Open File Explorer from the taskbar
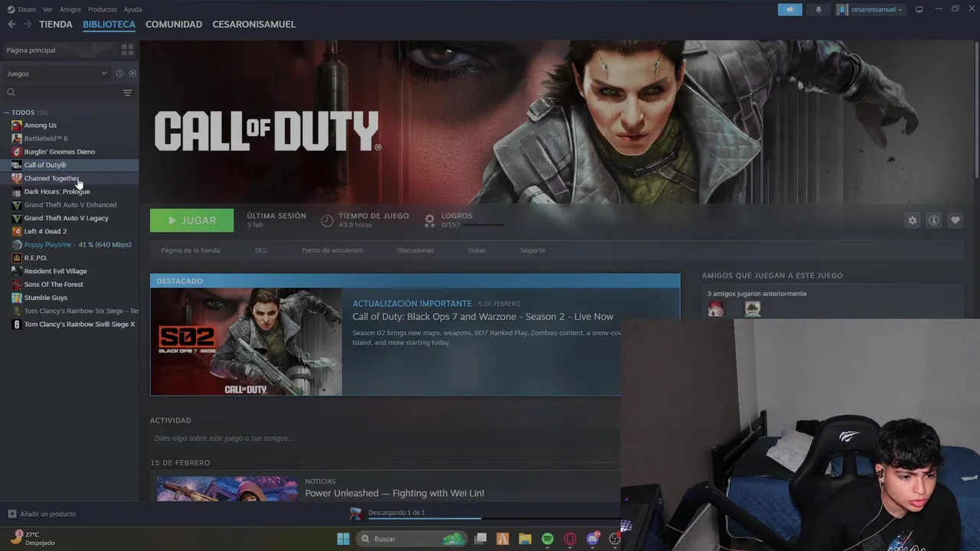980x551 pixels. (x=524, y=539)
